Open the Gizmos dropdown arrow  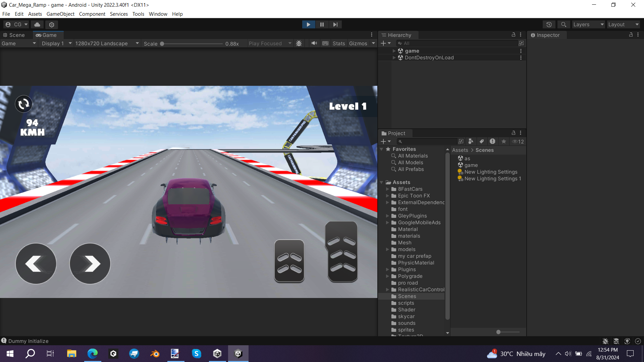(x=373, y=44)
